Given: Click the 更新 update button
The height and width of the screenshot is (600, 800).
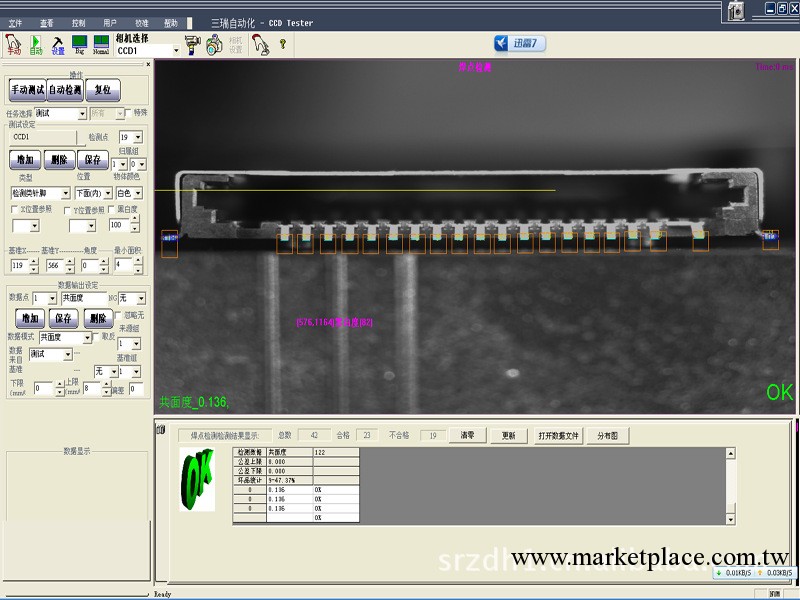Looking at the screenshot, I should (509, 435).
